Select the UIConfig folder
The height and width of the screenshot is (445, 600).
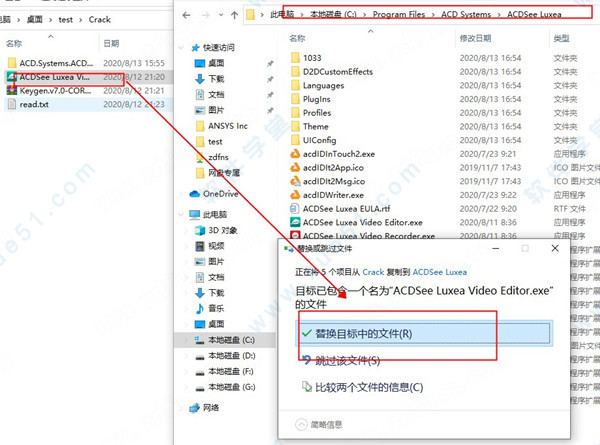320,140
